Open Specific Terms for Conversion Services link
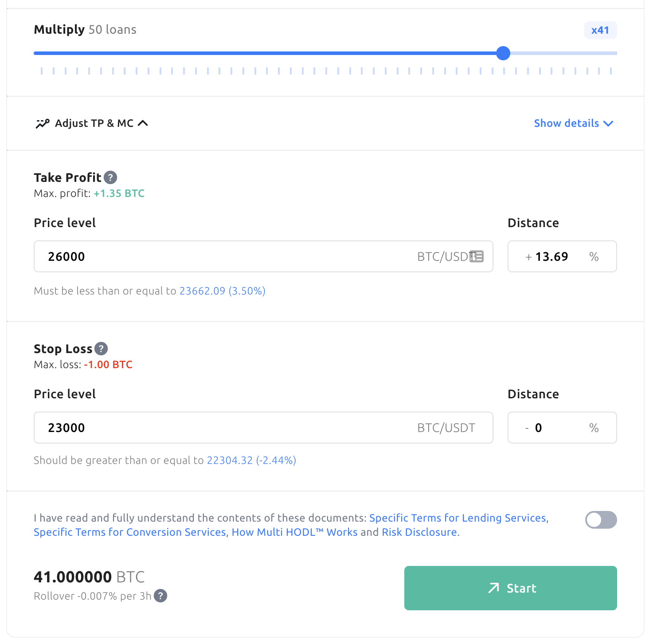 (130, 532)
